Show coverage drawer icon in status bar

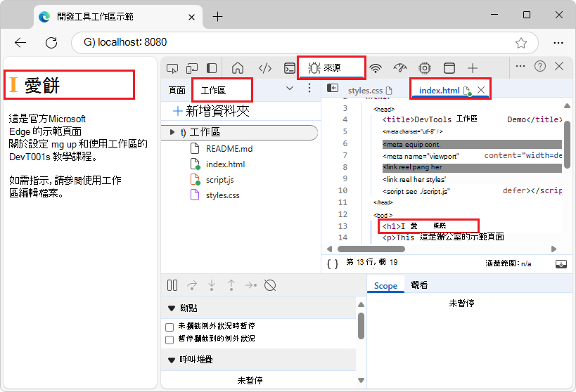pyautogui.click(x=561, y=264)
